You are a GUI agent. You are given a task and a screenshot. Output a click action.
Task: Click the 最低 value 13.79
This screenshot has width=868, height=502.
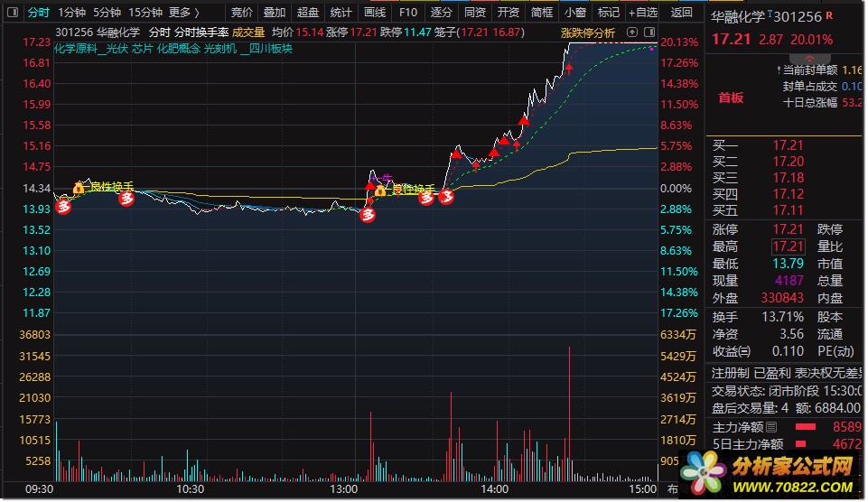[x=788, y=264]
